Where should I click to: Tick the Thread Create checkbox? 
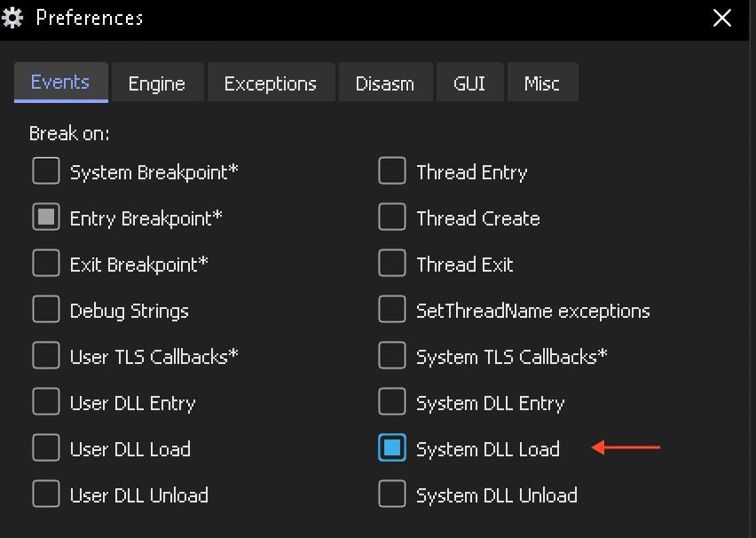pyautogui.click(x=392, y=218)
